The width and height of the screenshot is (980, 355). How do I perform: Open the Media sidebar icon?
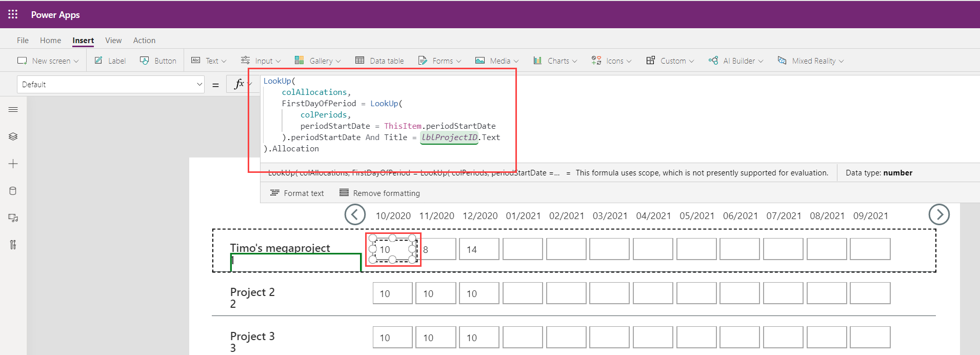tap(13, 218)
